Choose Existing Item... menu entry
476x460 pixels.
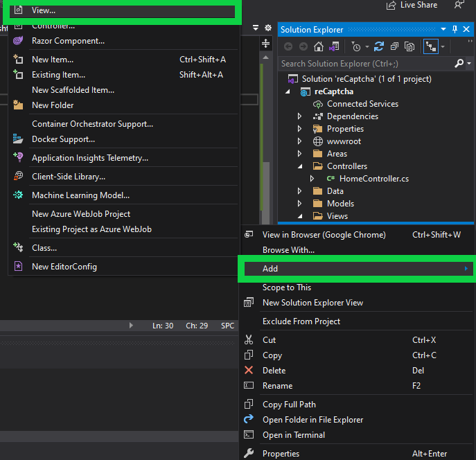click(x=123, y=75)
